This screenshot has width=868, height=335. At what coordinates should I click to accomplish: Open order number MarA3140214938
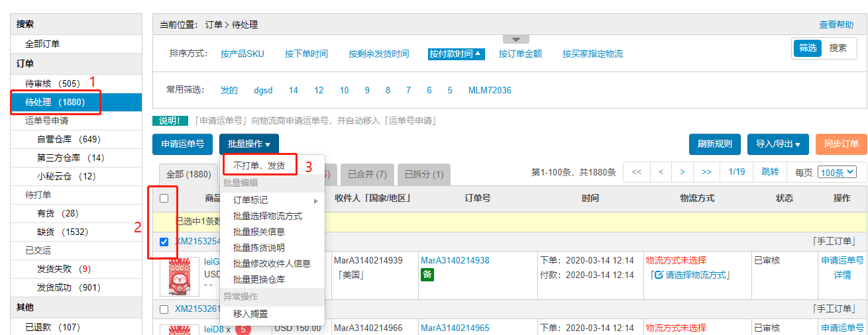455,260
